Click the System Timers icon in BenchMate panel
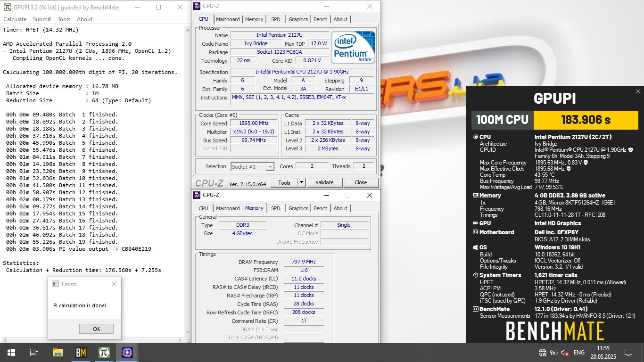 (475, 275)
